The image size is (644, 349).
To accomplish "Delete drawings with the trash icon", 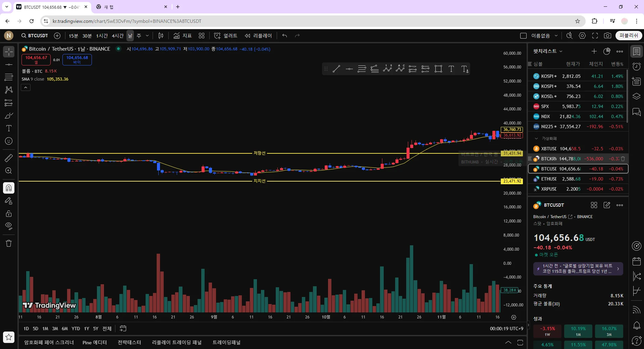I will (x=9, y=243).
